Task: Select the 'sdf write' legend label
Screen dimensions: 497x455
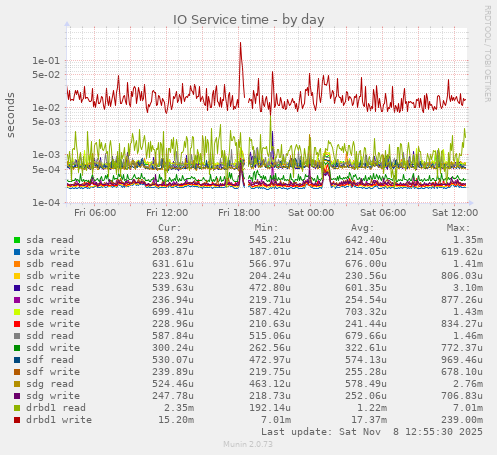Action: click(53, 372)
